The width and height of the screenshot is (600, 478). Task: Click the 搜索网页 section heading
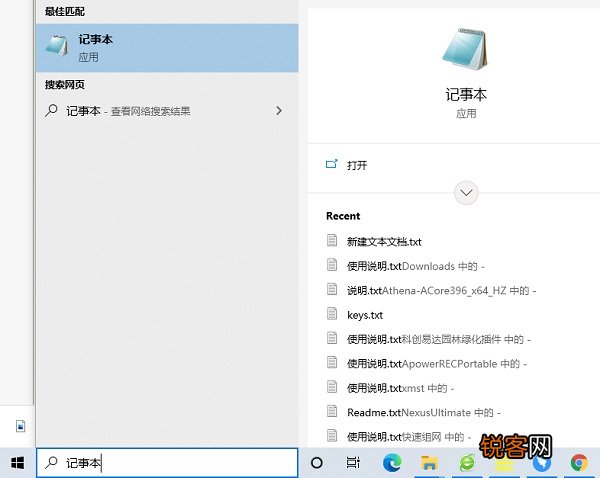click(x=64, y=85)
